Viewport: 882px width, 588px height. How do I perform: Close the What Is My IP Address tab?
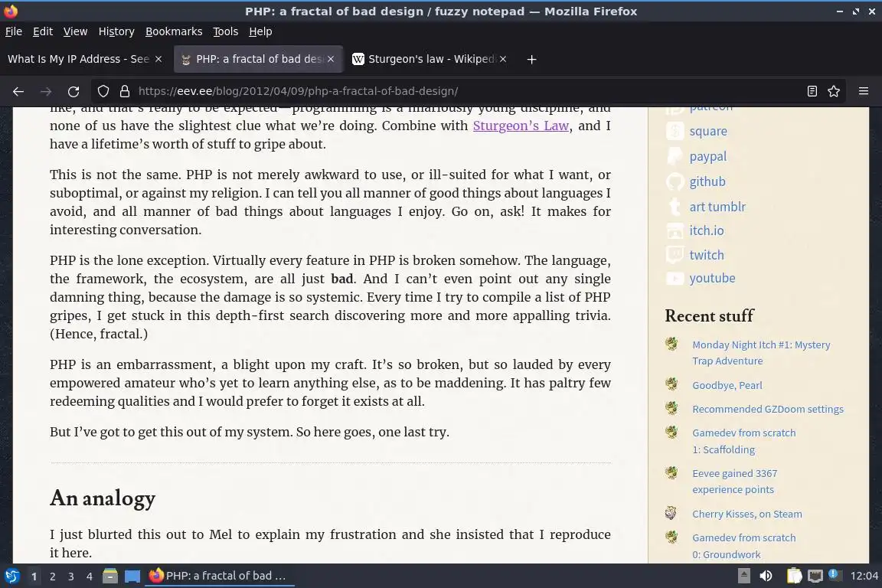pos(158,59)
